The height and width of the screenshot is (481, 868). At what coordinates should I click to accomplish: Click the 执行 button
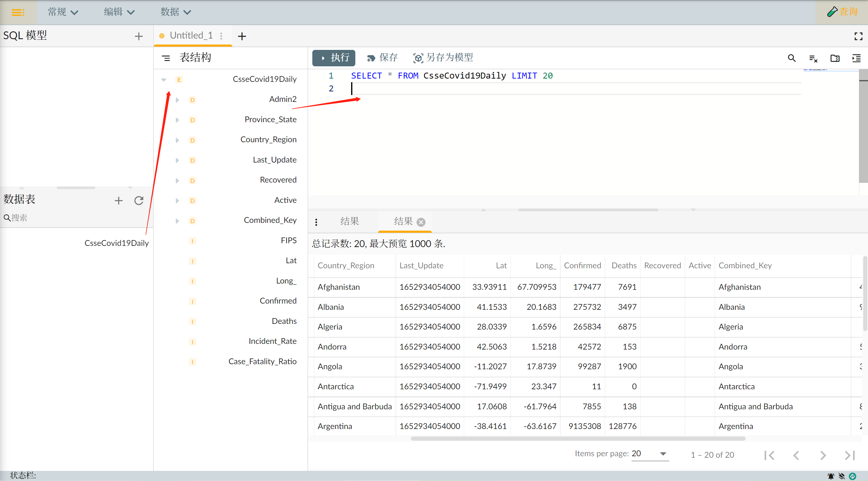(334, 58)
